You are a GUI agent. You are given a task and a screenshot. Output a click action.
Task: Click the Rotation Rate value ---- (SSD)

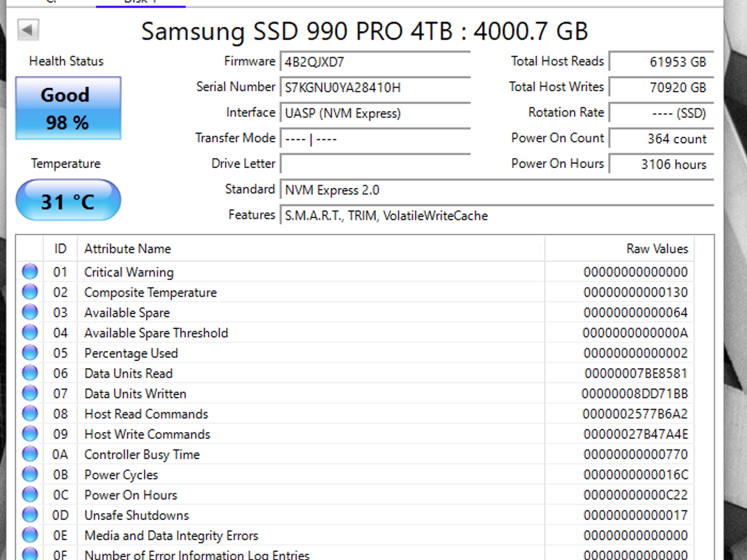click(661, 113)
